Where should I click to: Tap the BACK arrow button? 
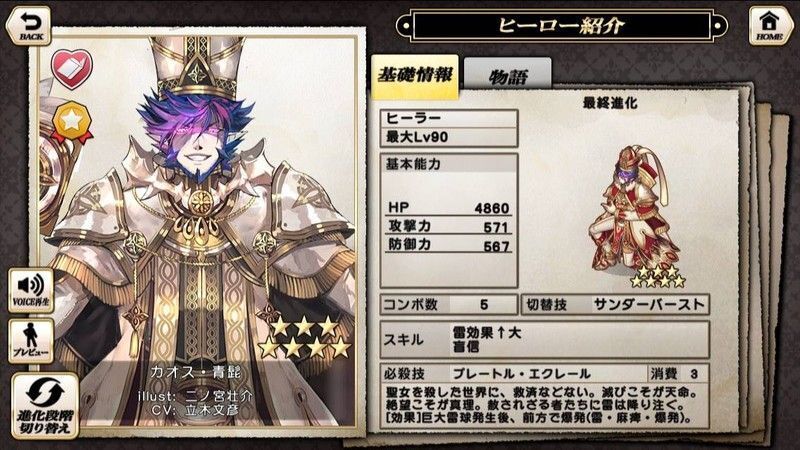29,25
